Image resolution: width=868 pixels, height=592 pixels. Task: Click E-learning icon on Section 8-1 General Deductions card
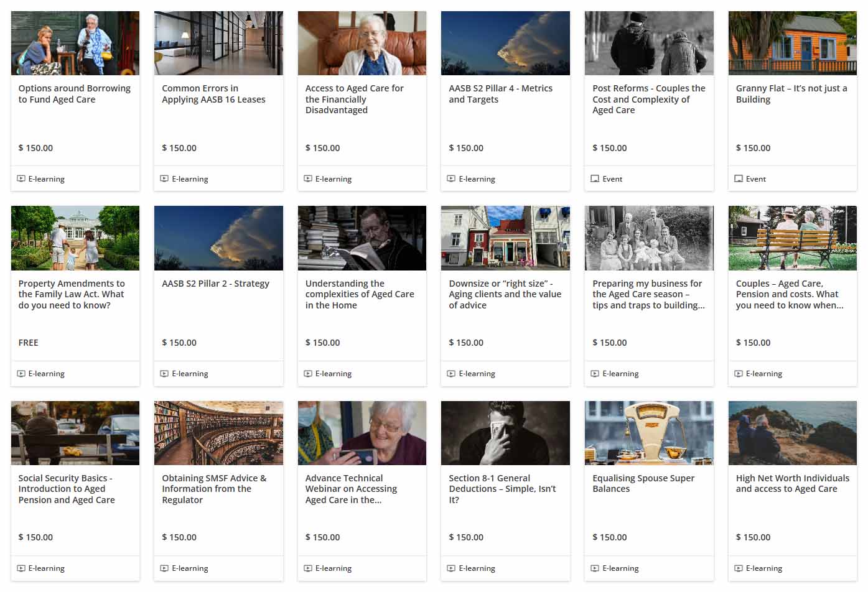click(452, 568)
